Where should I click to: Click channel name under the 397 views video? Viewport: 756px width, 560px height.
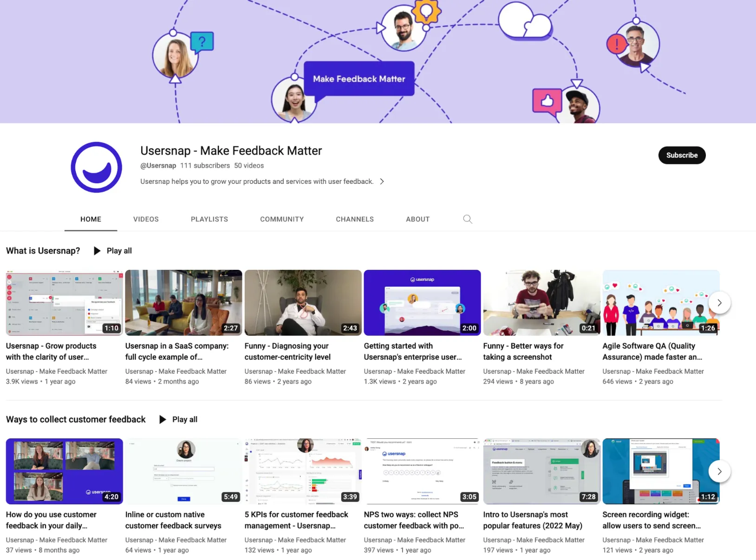415,540
